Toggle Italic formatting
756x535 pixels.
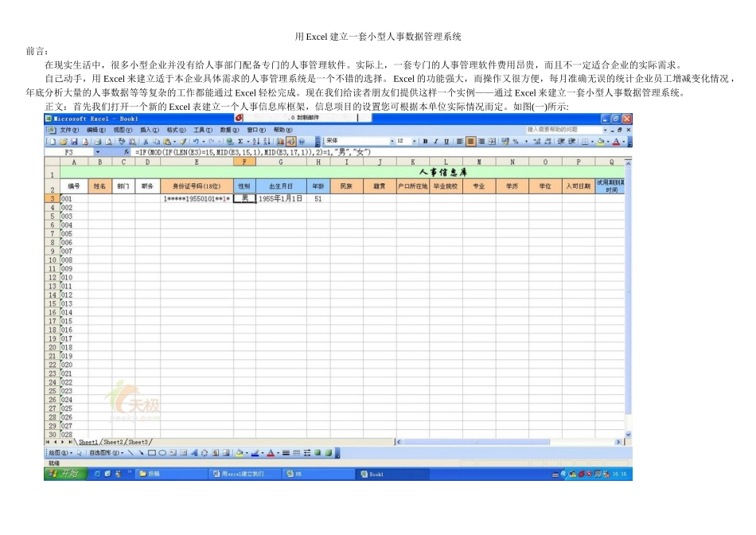435,142
